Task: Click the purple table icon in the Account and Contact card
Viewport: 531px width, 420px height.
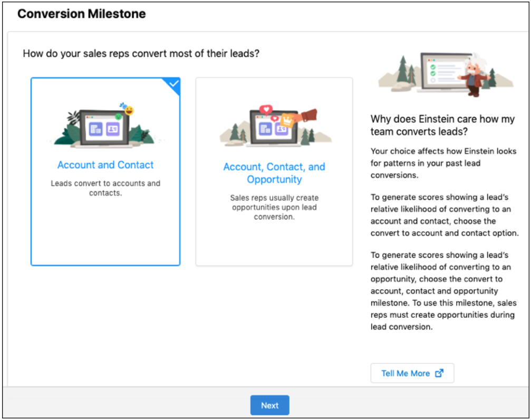Action: (x=95, y=129)
